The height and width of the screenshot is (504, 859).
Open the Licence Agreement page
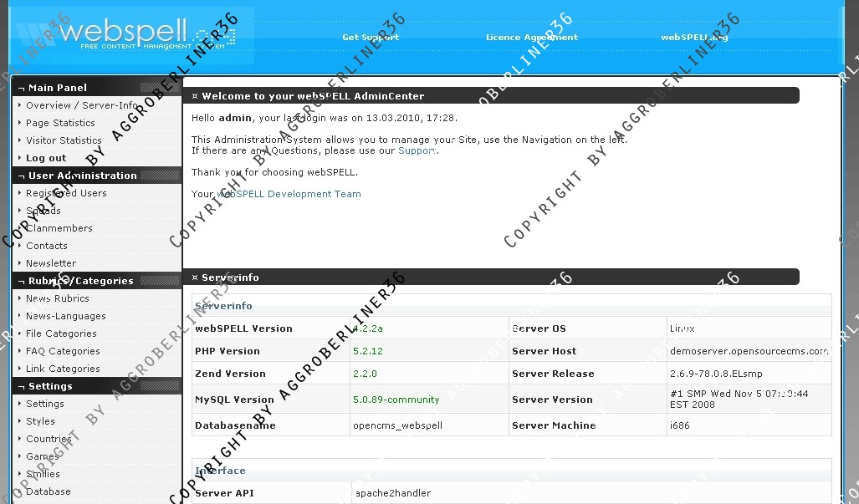[x=532, y=38]
